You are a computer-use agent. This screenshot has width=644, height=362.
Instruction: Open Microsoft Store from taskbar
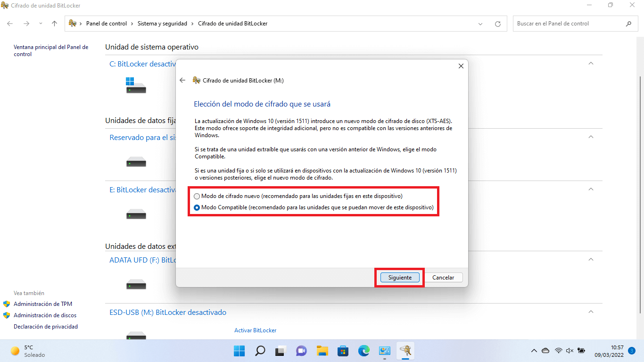click(x=343, y=351)
